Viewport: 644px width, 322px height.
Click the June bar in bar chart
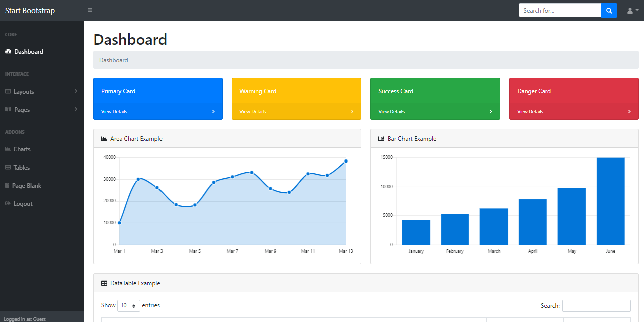click(x=610, y=201)
